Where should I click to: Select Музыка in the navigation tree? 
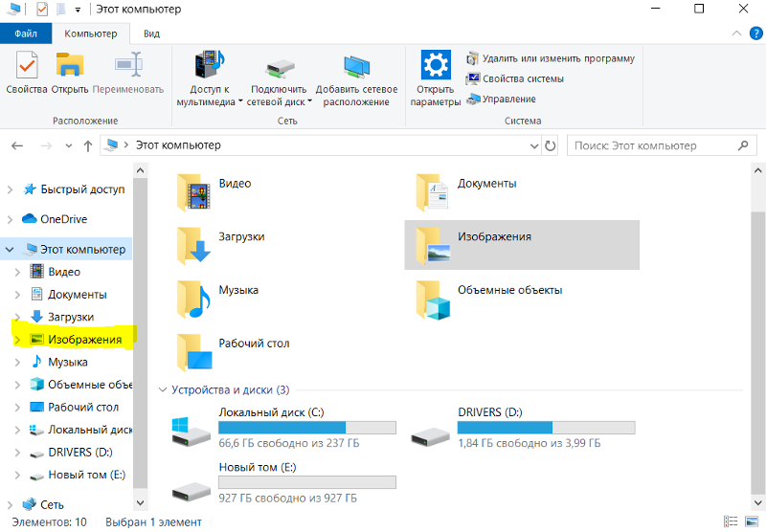(68, 362)
